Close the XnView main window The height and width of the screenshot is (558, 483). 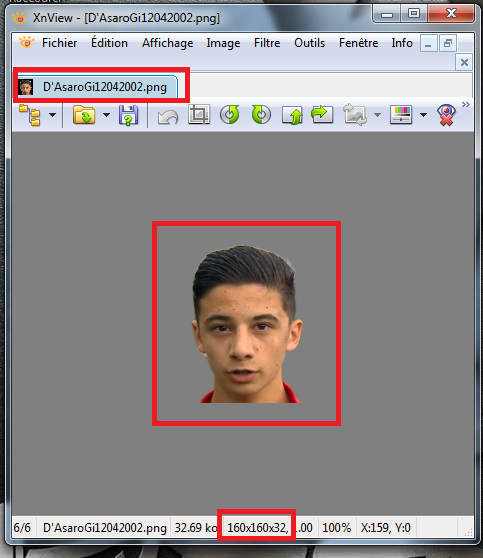(x=451, y=14)
